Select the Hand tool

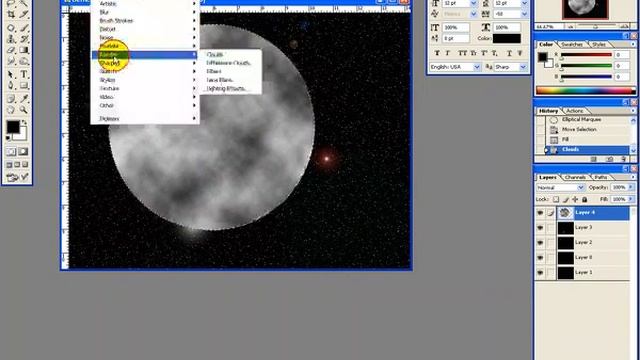(11, 110)
